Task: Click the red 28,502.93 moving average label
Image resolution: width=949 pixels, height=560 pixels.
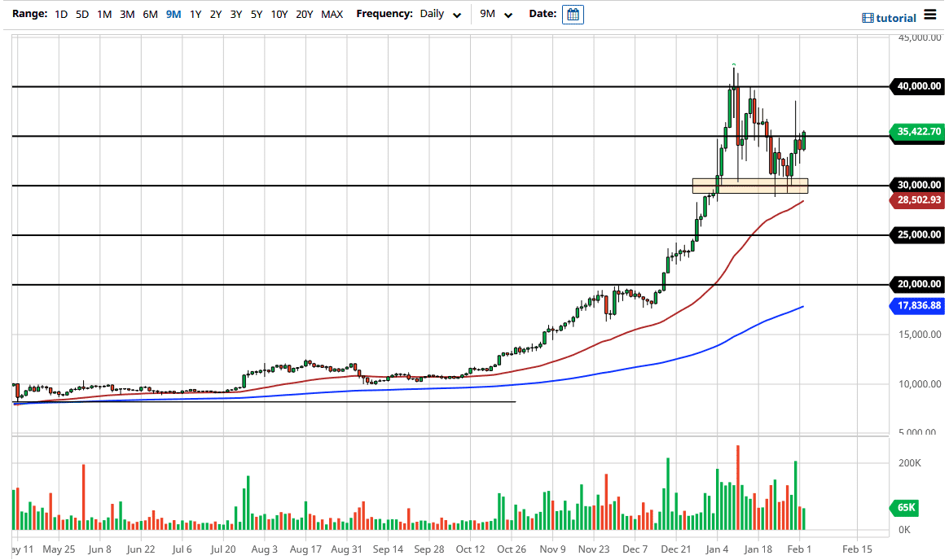Action: coord(917,199)
